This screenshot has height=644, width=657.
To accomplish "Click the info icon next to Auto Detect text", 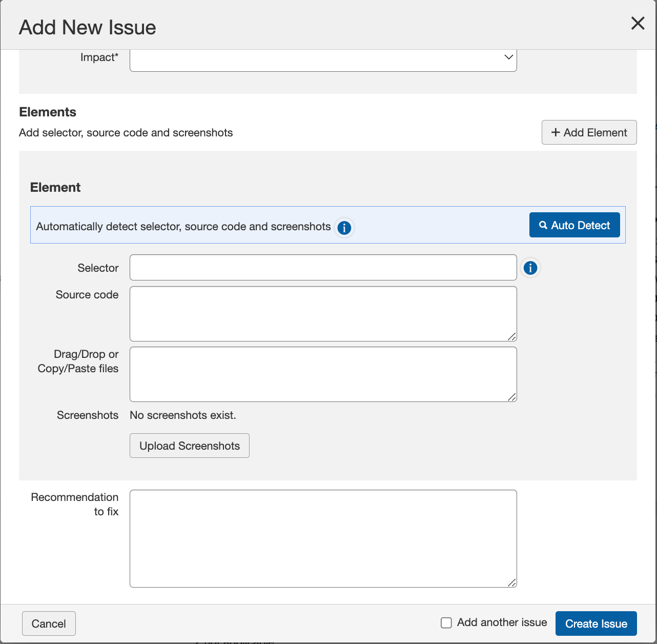I will click(x=344, y=228).
